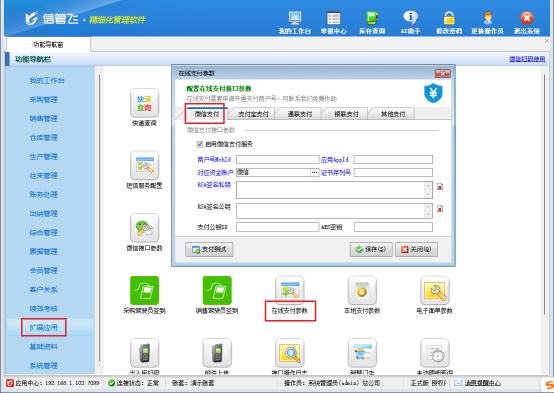Image resolution: width=554 pixels, height=393 pixels.
Task: Click the 关闭(Q) button
Action: tap(416, 250)
